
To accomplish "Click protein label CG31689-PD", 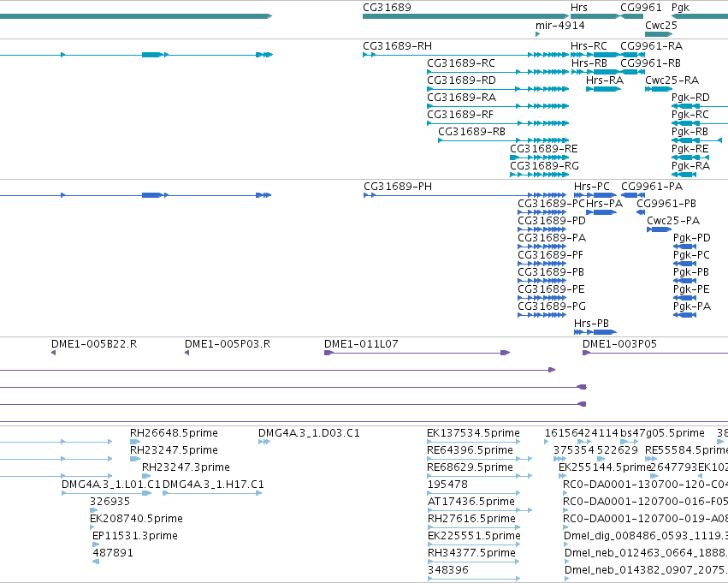I will click(552, 221).
